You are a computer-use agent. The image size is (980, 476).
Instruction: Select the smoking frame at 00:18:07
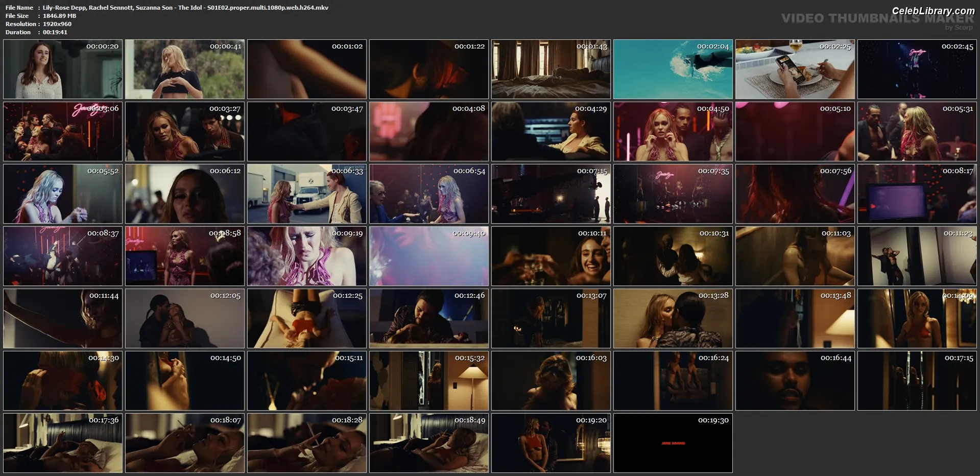point(185,443)
